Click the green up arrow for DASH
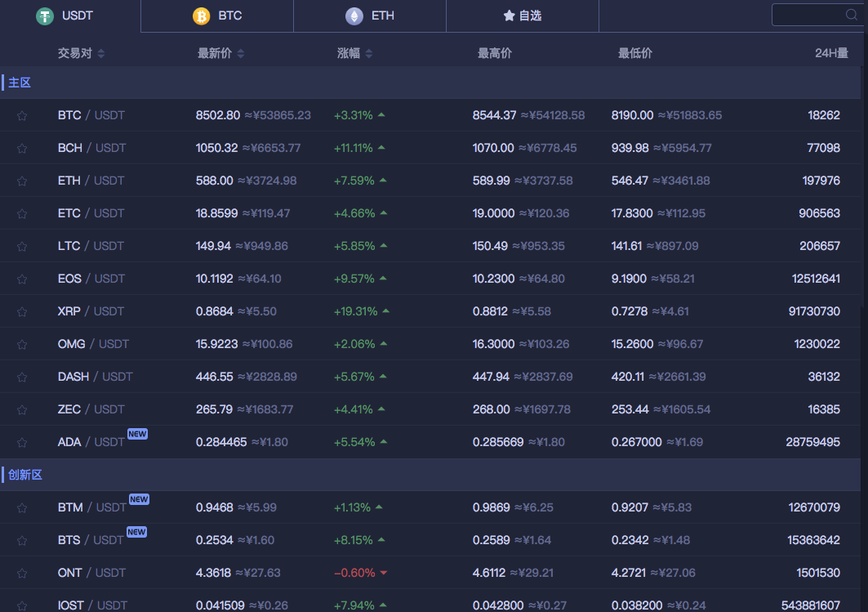 [383, 377]
